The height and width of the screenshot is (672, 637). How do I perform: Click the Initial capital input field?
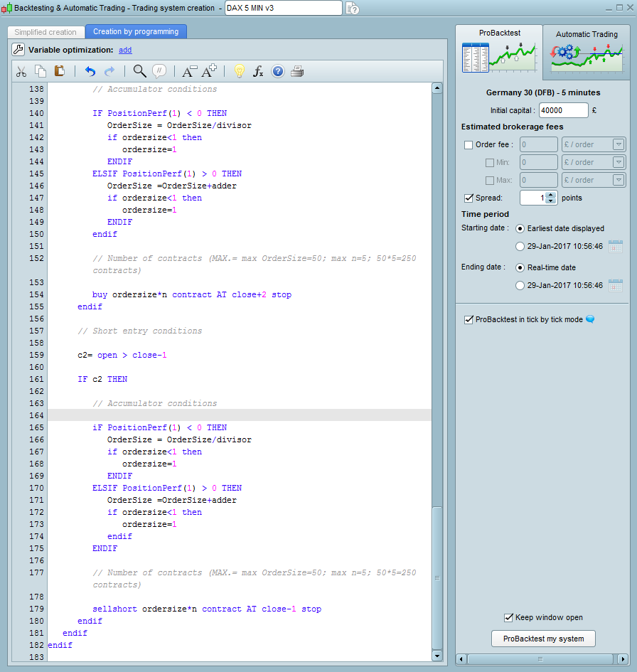click(x=563, y=110)
